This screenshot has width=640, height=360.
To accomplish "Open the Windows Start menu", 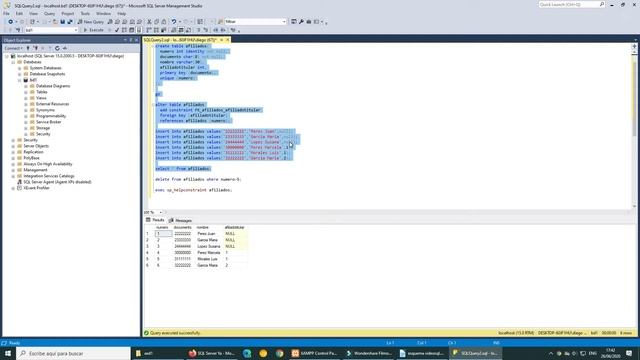I will coord(8,353).
